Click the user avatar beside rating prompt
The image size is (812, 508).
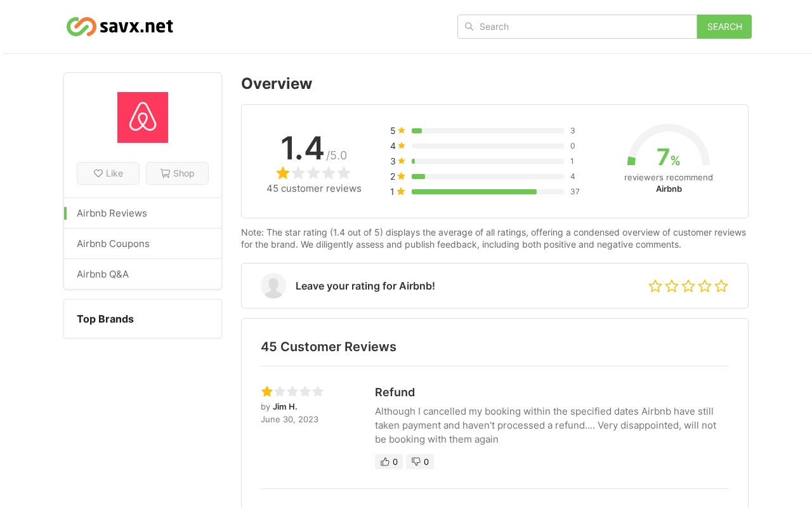[273, 286]
